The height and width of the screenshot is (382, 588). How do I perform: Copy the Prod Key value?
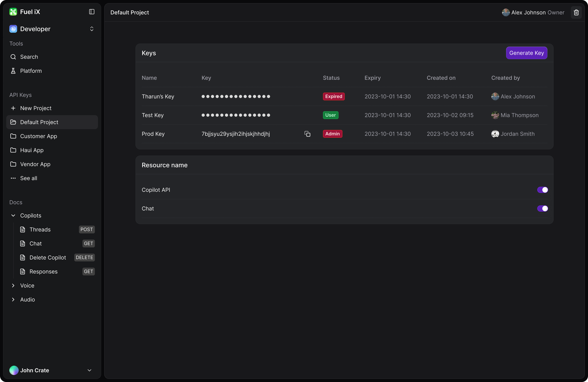[307, 134]
